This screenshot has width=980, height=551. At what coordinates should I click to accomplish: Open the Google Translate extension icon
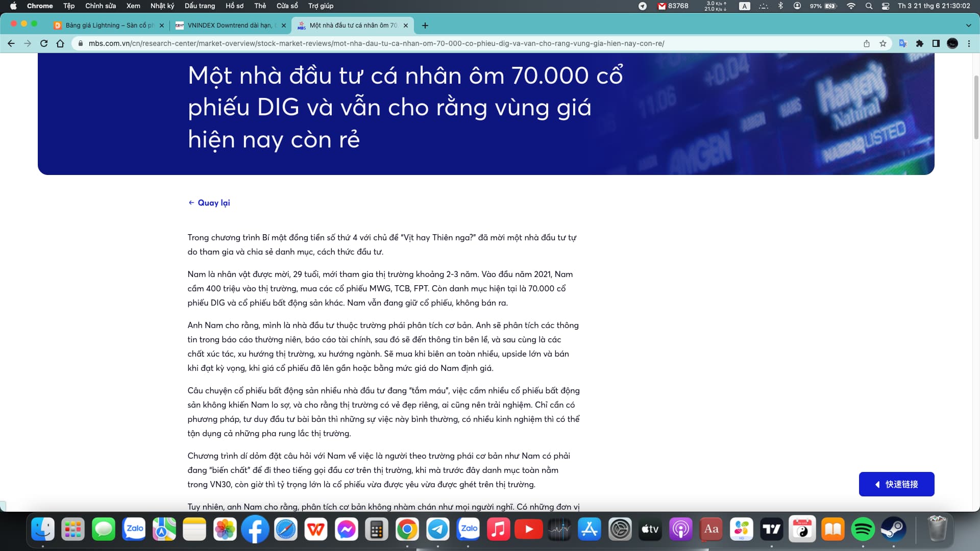pyautogui.click(x=902, y=43)
